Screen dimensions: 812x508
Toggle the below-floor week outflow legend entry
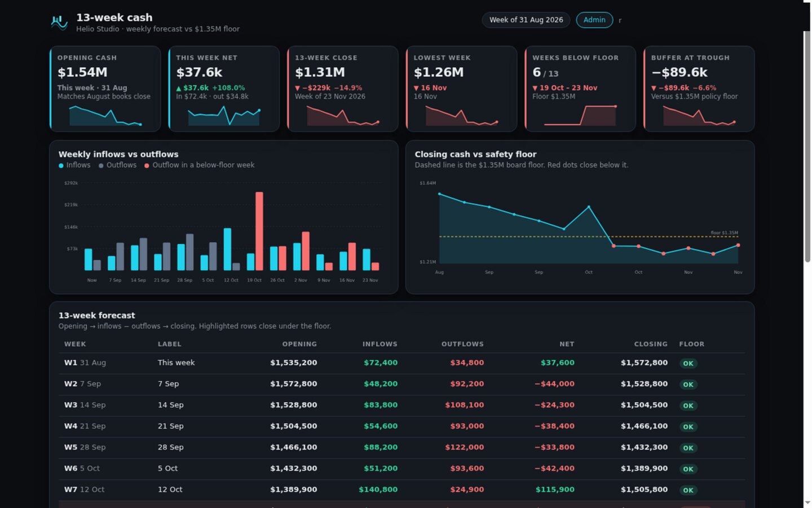click(x=200, y=165)
